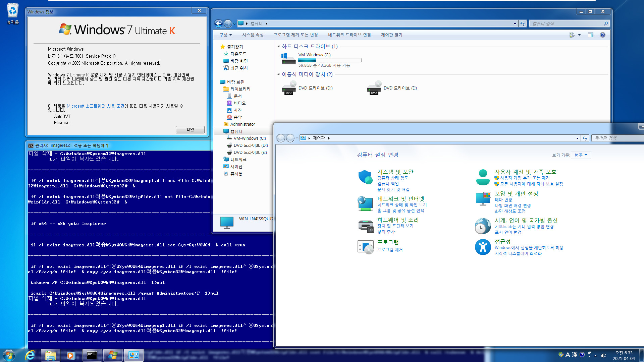Select Control Panel (제어판) in navigation pane
644x362 pixels.
(236, 167)
